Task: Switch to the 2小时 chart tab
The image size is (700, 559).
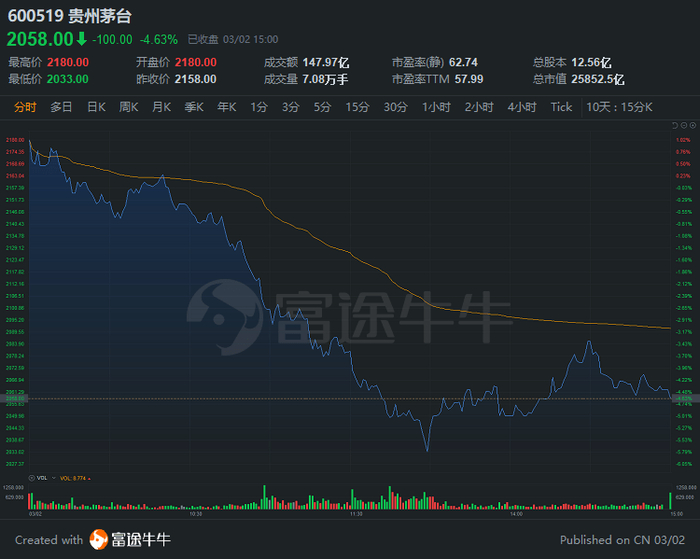Action: point(479,107)
